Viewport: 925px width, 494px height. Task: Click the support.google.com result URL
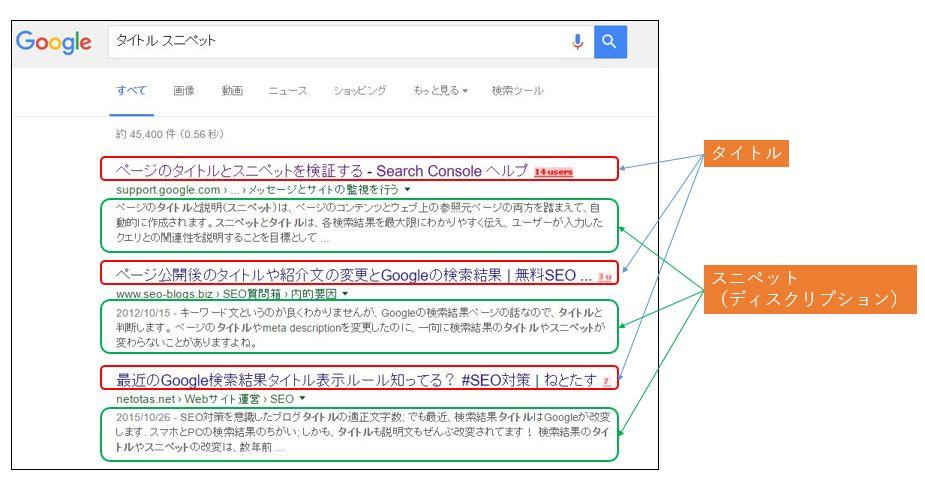click(257, 189)
